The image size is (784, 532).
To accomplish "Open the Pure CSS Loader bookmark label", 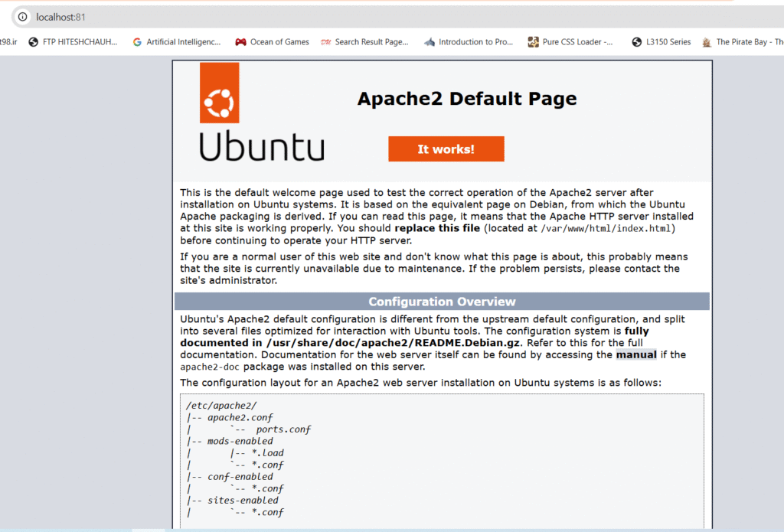I will [x=577, y=42].
